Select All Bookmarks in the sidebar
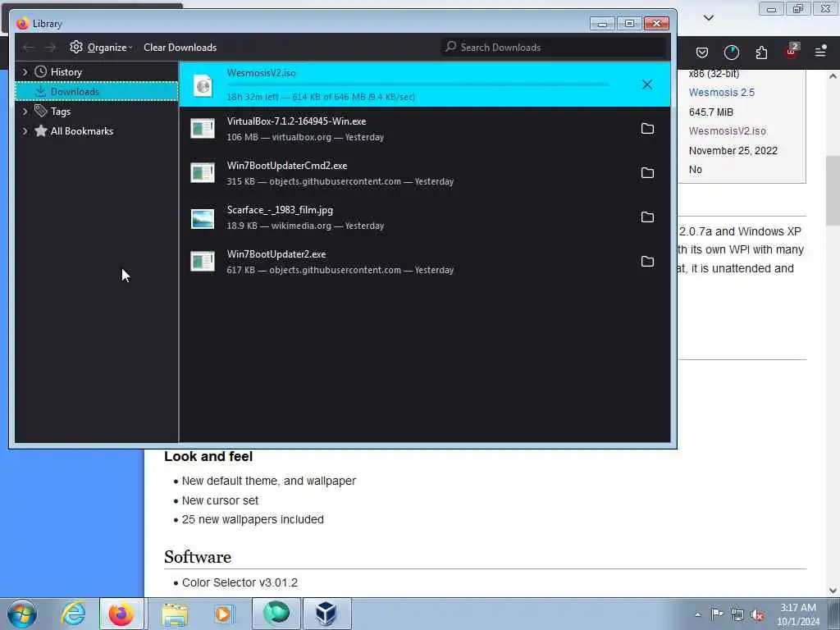 click(x=82, y=131)
